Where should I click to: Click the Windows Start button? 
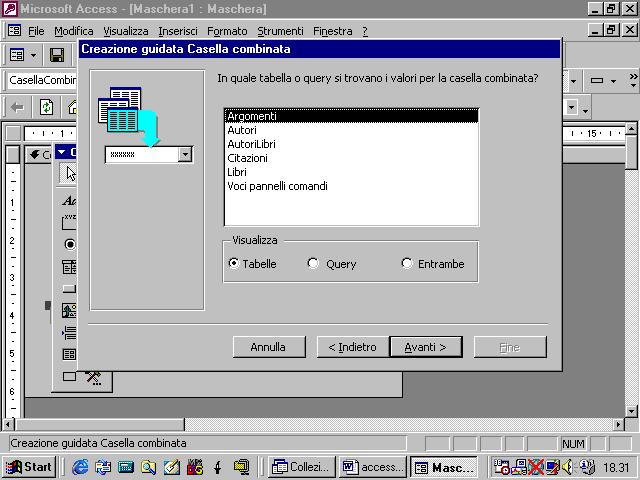[29, 467]
